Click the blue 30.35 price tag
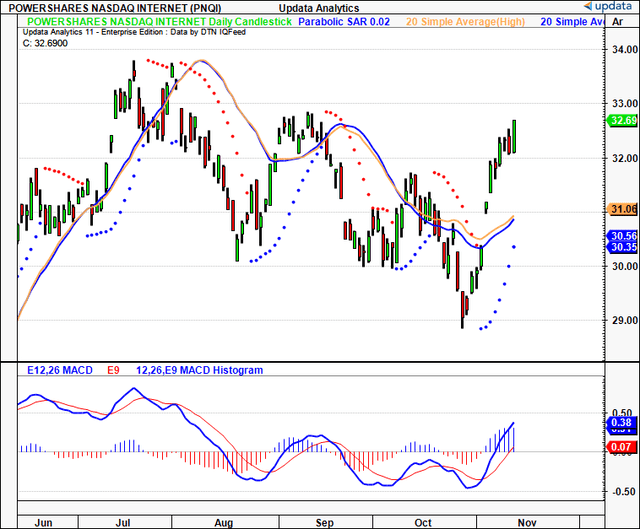Viewport: 640px width, 529px height. point(622,247)
